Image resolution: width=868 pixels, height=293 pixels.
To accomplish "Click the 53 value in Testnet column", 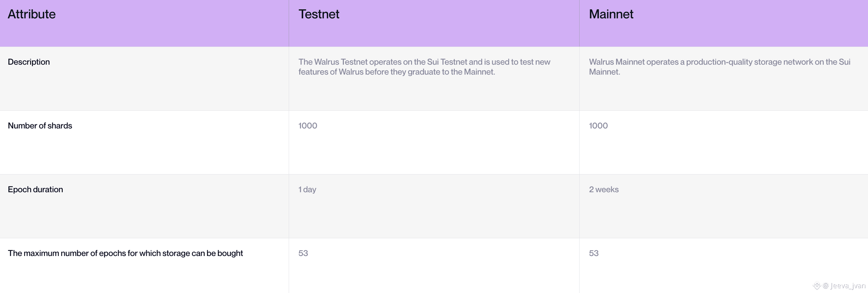I will click(303, 253).
